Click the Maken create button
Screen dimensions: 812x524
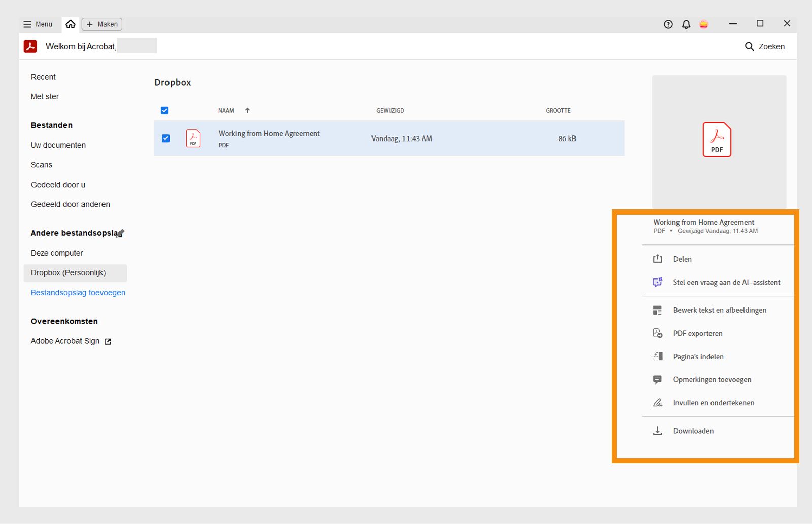click(102, 24)
